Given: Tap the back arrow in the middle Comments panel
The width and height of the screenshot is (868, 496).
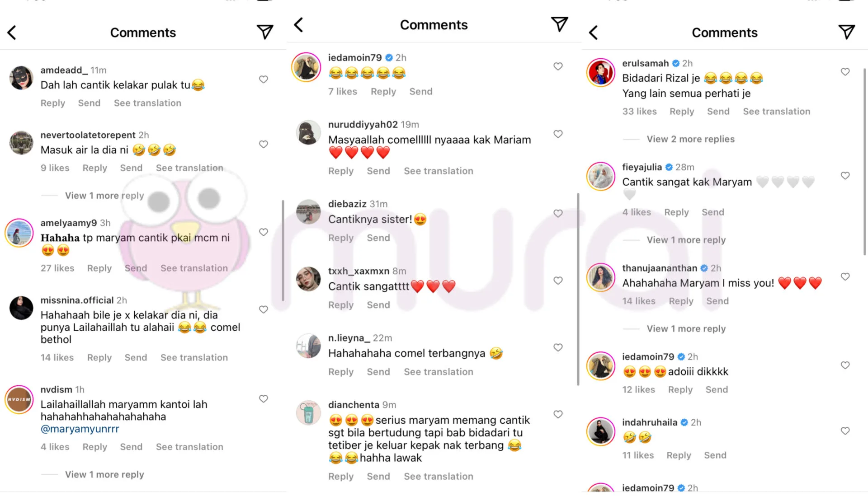Looking at the screenshot, I should pos(298,24).
